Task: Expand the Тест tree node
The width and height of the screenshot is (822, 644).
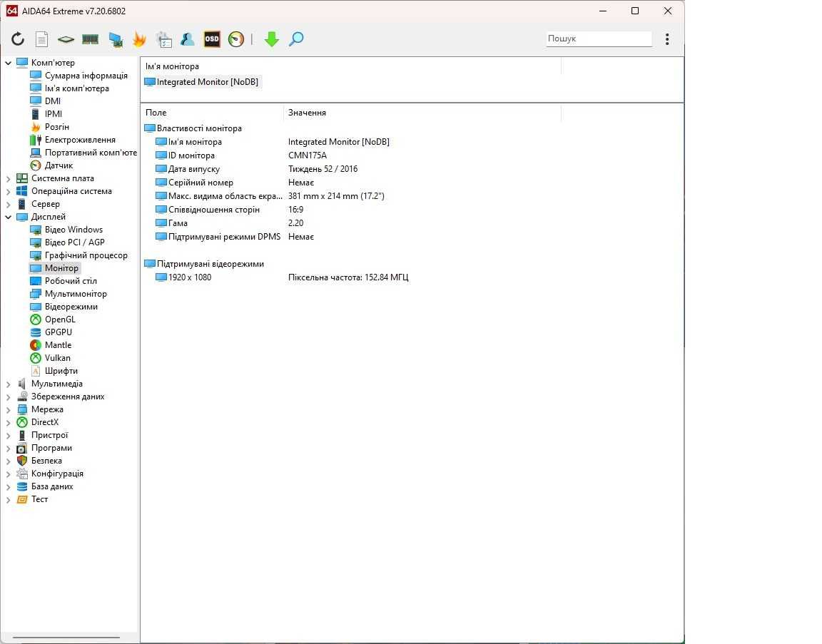Action: coord(9,499)
